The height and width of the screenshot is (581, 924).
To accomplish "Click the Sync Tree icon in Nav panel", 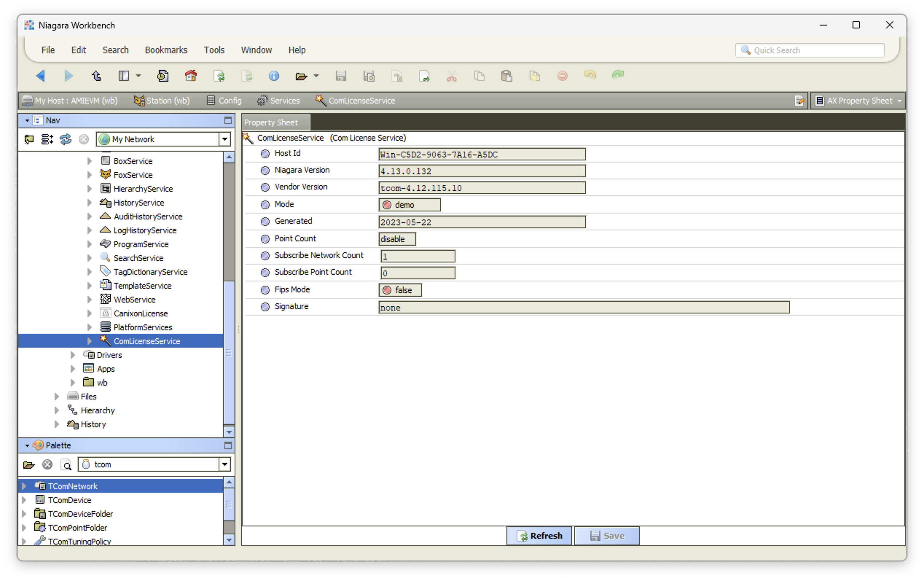I will [66, 139].
